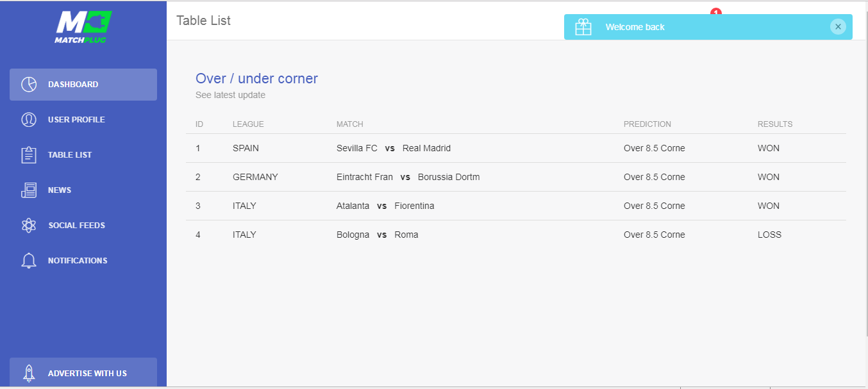
Task: Click the News newspaper icon
Action: click(x=29, y=190)
